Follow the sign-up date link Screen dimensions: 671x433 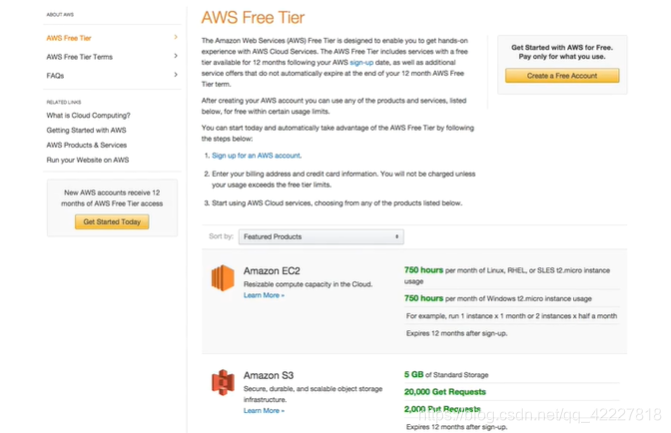point(361,62)
